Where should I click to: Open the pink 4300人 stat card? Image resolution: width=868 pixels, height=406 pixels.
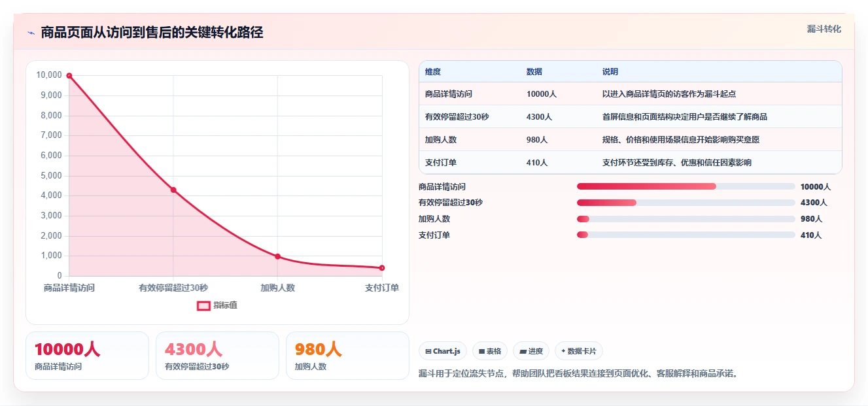[x=217, y=356]
